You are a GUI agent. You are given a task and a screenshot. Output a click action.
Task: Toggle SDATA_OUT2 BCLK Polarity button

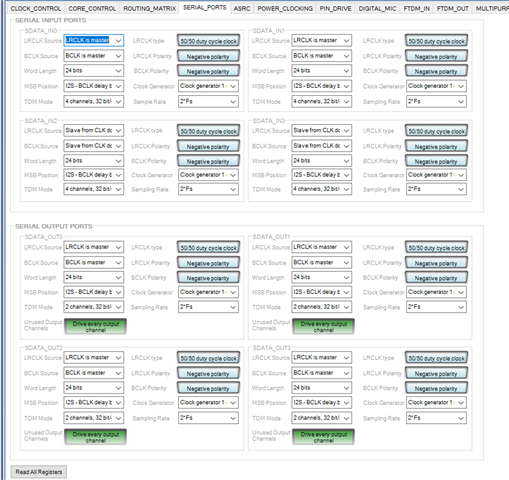pyautogui.click(x=208, y=388)
